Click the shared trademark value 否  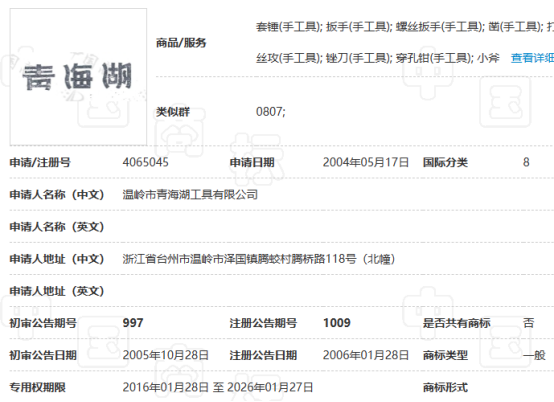pyautogui.click(x=529, y=323)
